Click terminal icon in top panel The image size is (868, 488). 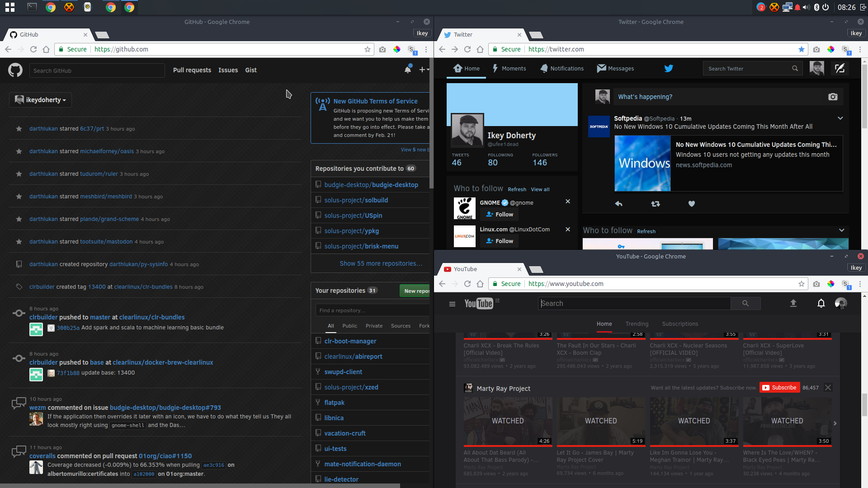(x=32, y=7)
